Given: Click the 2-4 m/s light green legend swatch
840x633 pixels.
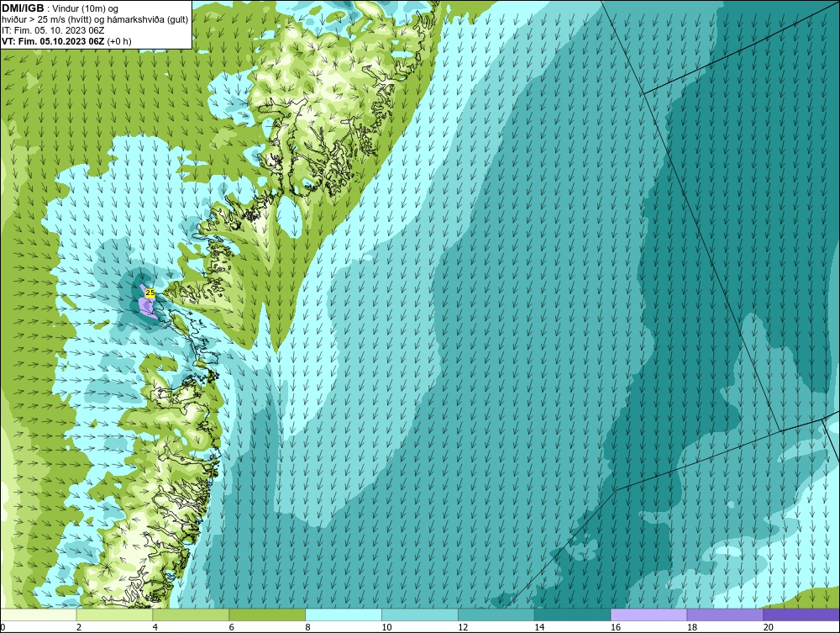Looking at the screenshot, I should coord(114,615).
